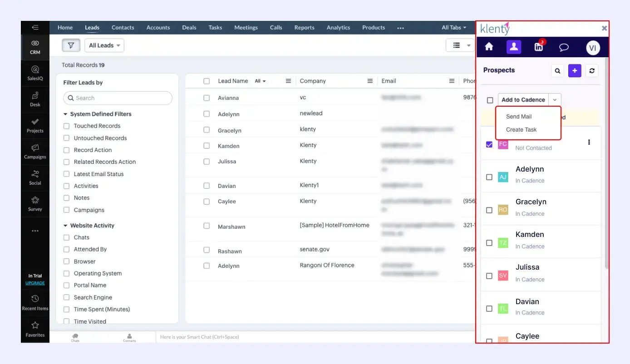Open the Reports tab
The width and height of the screenshot is (630, 364).
tap(304, 27)
